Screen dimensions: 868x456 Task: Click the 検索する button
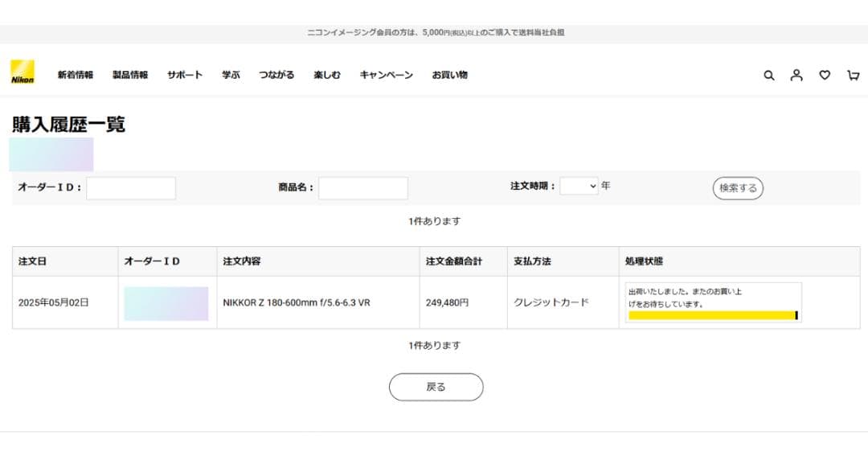click(x=738, y=188)
